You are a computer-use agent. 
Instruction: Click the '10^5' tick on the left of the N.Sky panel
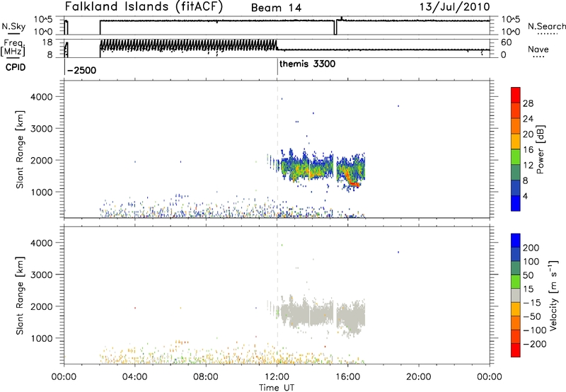(x=43, y=20)
